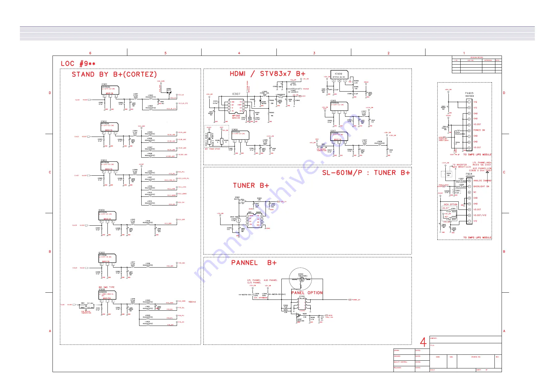The width and height of the screenshot is (555, 392).
Task: Click column marker '6' on top border
Action: pyautogui.click(x=90, y=53)
